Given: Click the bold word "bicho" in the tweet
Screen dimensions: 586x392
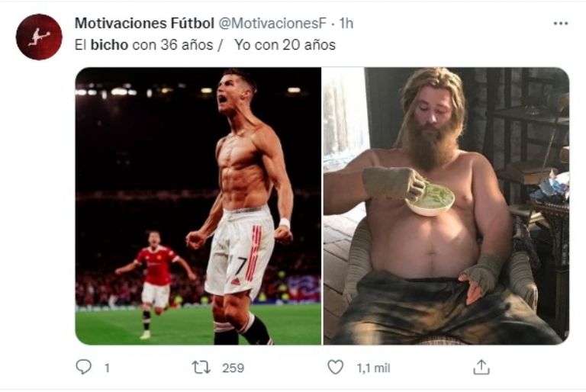Looking at the screenshot, I should pyautogui.click(x=109, y=45).
